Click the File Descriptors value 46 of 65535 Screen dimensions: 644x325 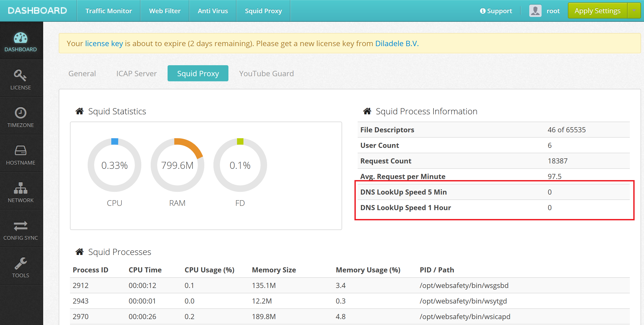[x=567, y=130]
